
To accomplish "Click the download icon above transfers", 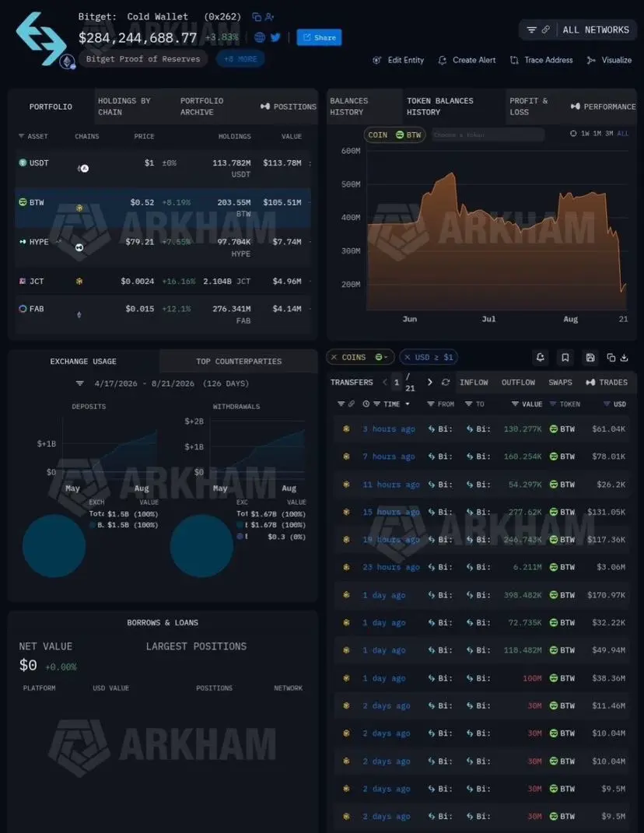I will point(625,358).
